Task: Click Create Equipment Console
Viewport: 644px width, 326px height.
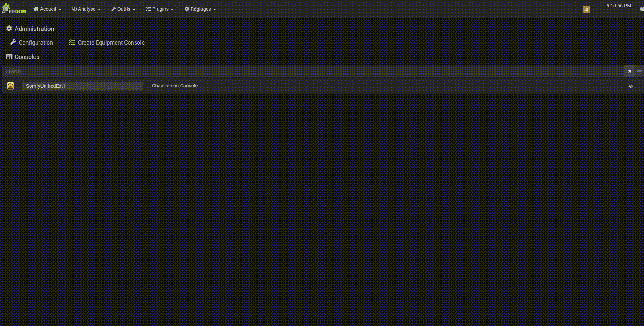Action: (111, 42)
